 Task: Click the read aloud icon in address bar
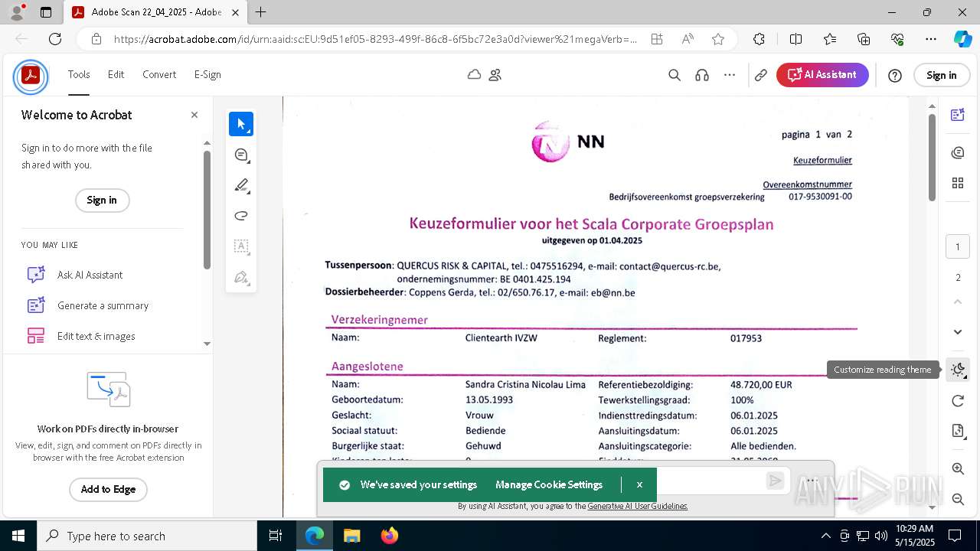click(687, 39)
